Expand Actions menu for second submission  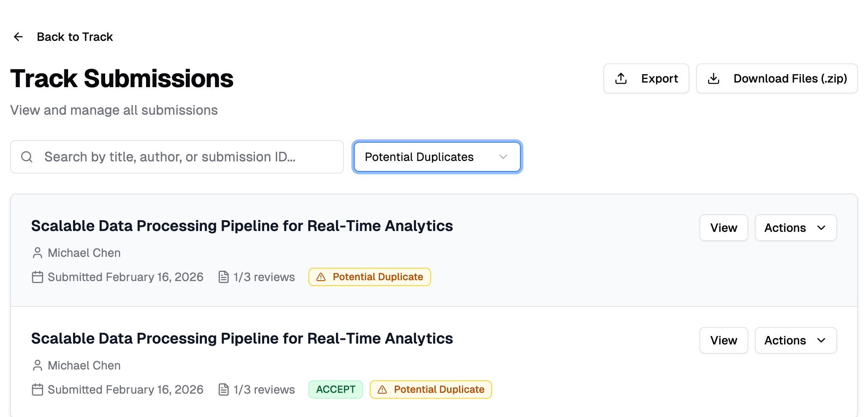click(795, 340)
